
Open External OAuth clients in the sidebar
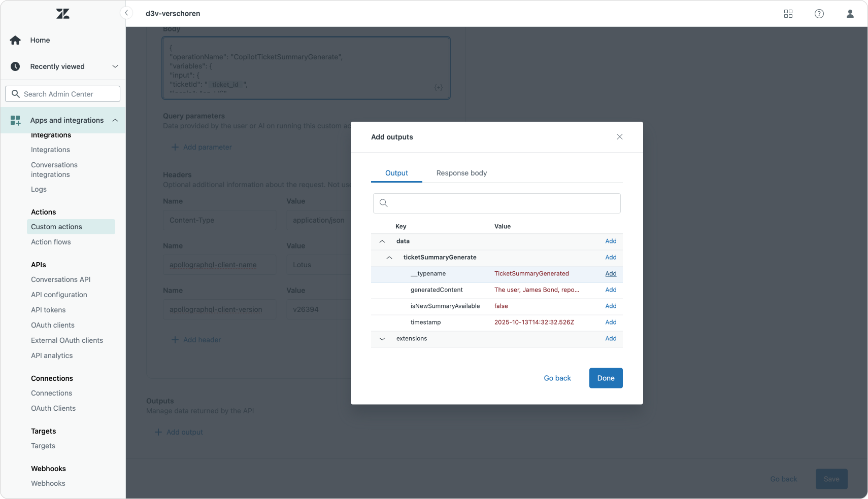coord(67,340)
